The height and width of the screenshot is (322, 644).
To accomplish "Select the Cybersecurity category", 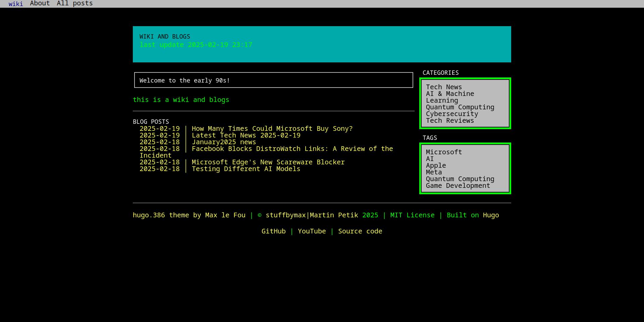I will tap(452, 114).
